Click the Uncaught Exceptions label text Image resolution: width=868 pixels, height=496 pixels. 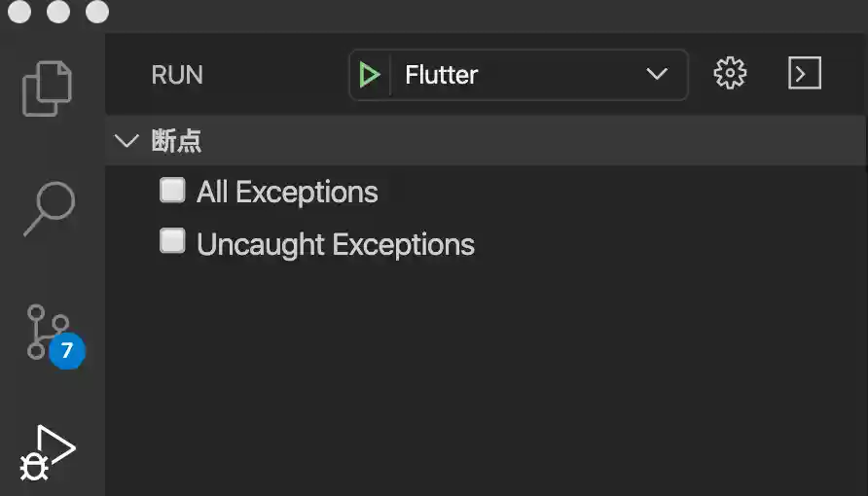click(336, 244)
